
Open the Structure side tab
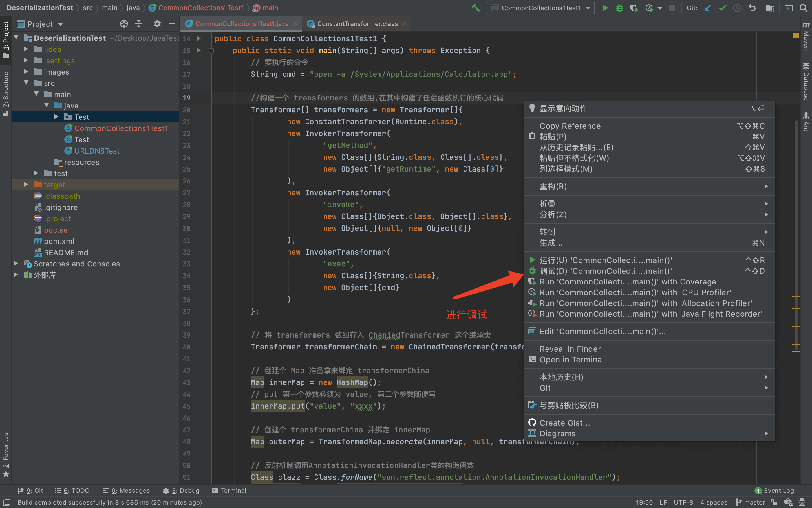[x=6, y=93]
